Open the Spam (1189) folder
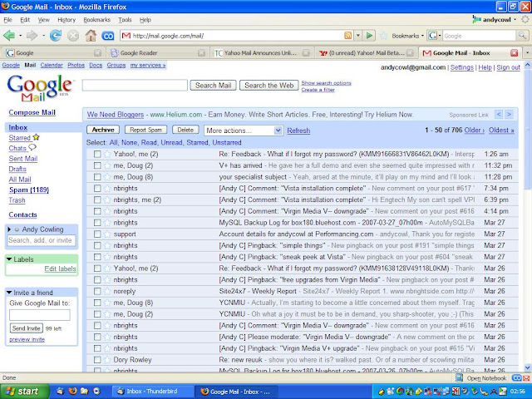The width and height of the screenshot is (532, 399). pos(29,190)
